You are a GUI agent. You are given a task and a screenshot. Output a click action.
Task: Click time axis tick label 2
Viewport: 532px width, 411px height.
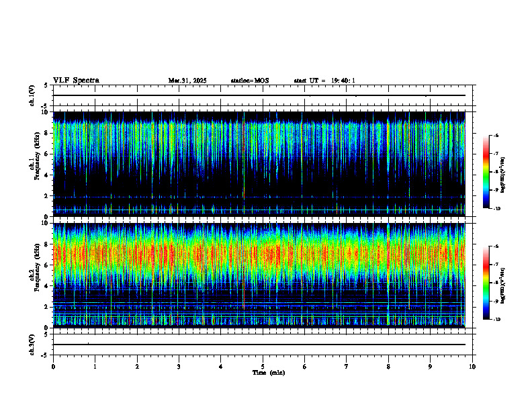(x=137, y=367)
